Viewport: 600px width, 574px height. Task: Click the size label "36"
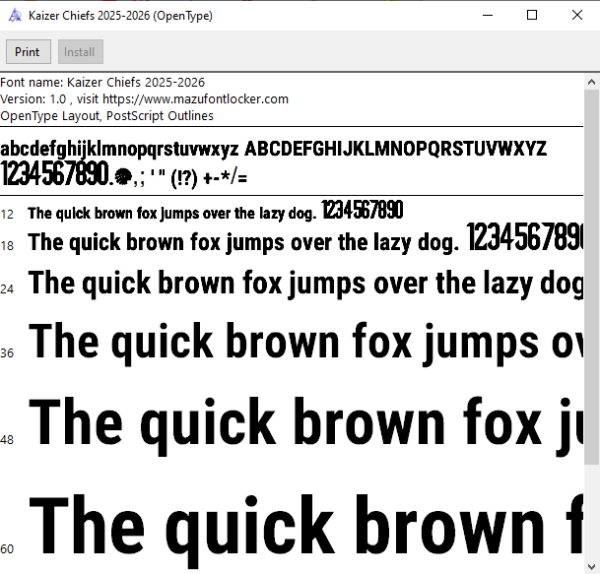7,353
